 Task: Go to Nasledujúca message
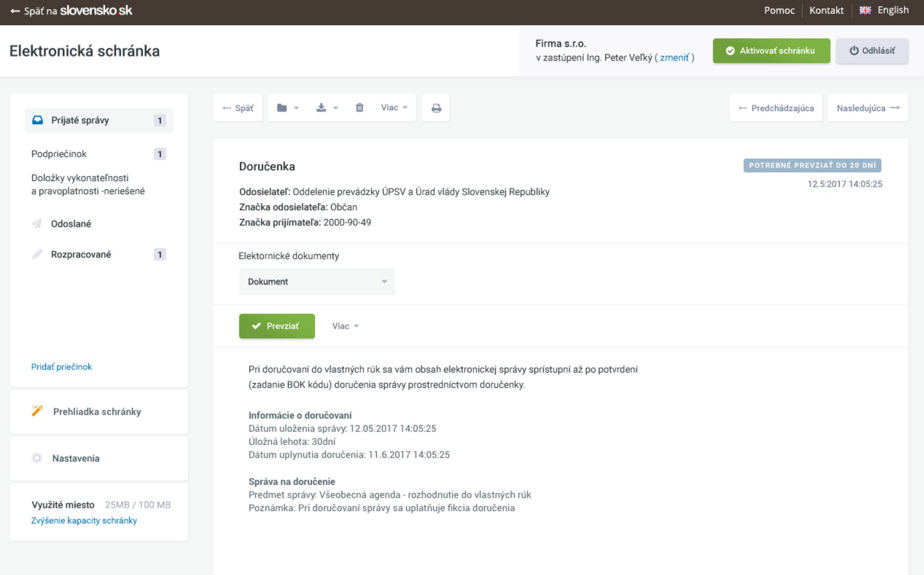868,108
